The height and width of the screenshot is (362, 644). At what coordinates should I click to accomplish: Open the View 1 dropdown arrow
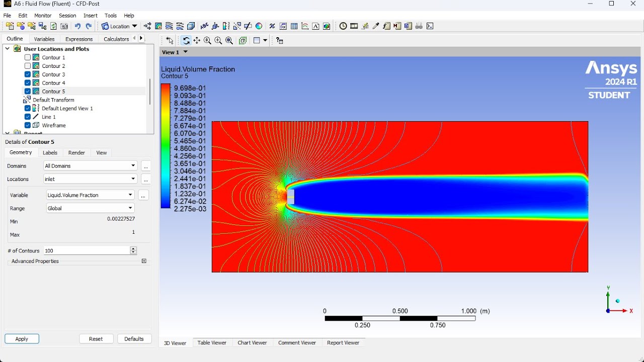click(185, 52)
